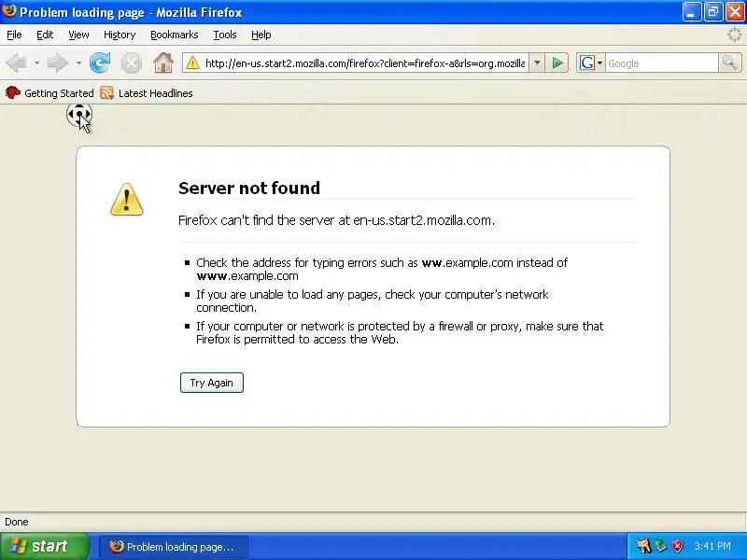
Task: Open the Edit menu
Action: click(x=45, y=35)
